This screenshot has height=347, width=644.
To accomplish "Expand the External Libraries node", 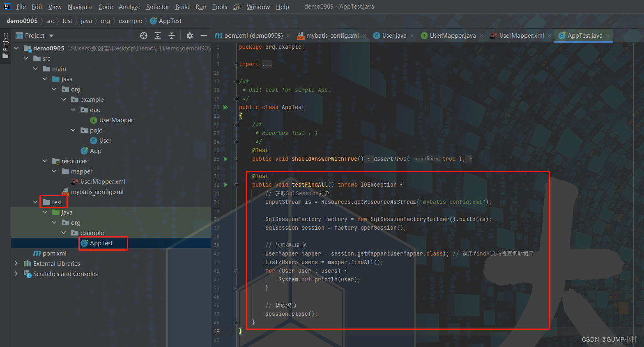I will [16, 263].
